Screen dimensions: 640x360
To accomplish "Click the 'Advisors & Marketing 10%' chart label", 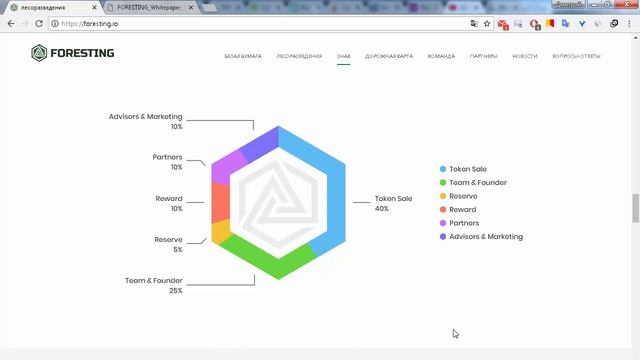I will [x=146, y=121].
